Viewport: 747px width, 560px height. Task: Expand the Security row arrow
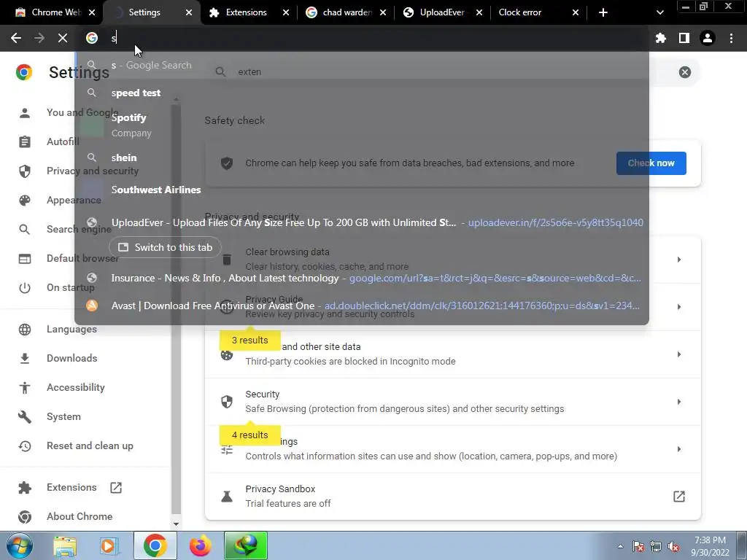coord(679,402)
